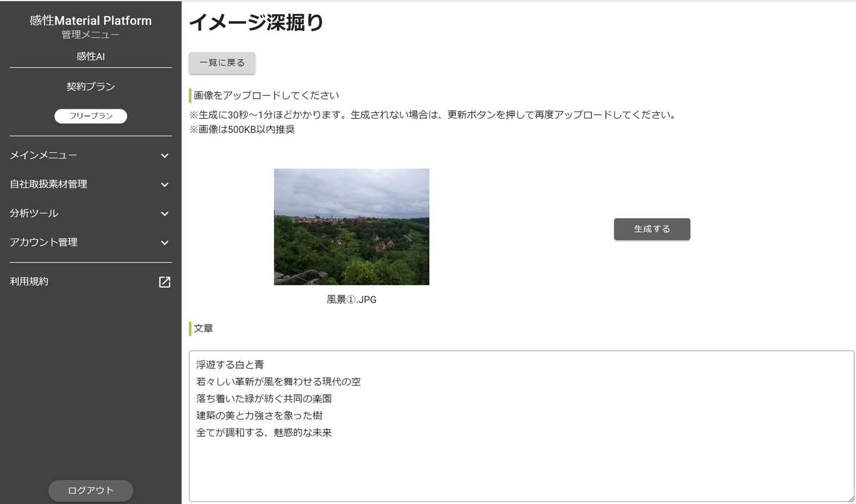Open the 分析ツール menu label
Image resolution: width=856 pixels, height=504 pixels.
pos(34,213)
